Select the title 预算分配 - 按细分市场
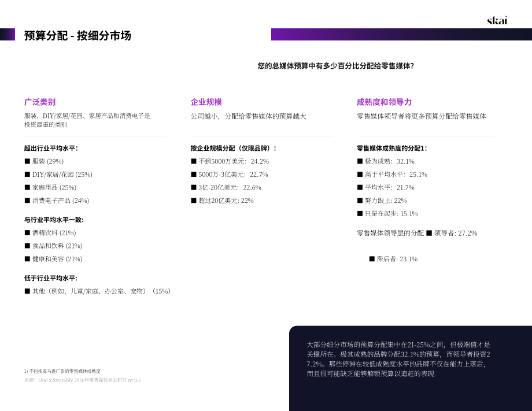Viewport: 532px width, 411px height. click(77, 36)
